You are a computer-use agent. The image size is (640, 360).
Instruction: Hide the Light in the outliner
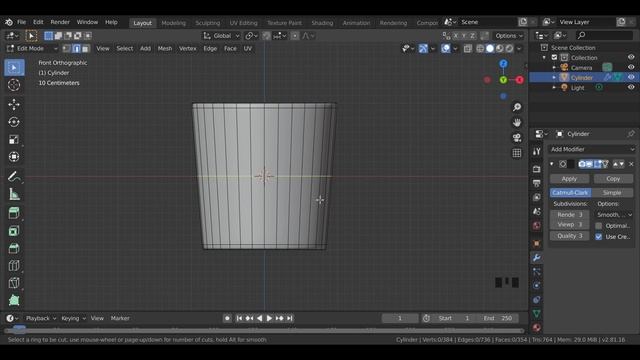[x=631, y=87]
